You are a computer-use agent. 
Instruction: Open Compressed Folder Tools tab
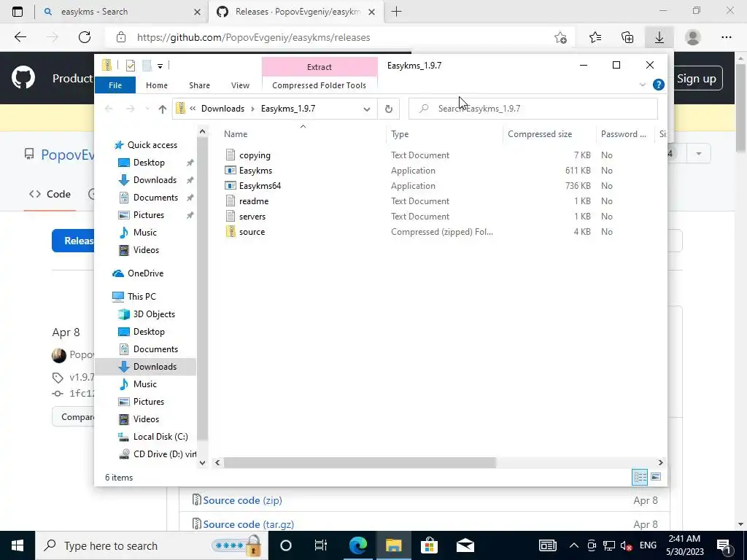tap(320, 85)
